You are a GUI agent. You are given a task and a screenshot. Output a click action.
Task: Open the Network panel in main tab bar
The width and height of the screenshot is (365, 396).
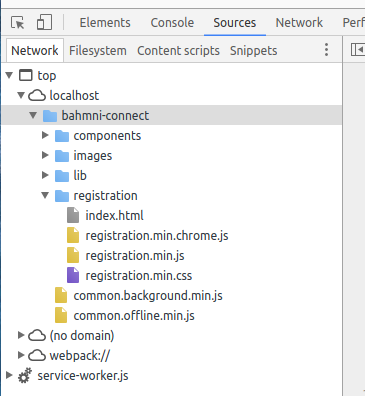pos(299,23)
